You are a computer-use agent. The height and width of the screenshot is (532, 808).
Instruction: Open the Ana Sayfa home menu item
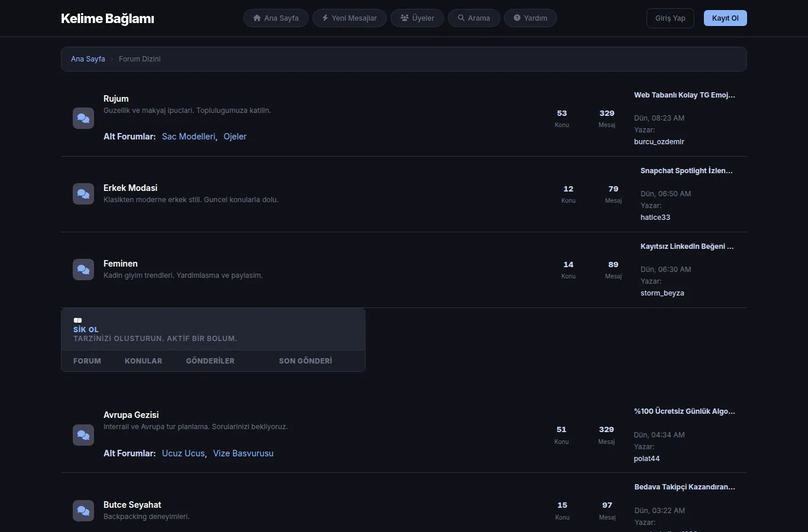pyautogui.click(x=276, y=18)
